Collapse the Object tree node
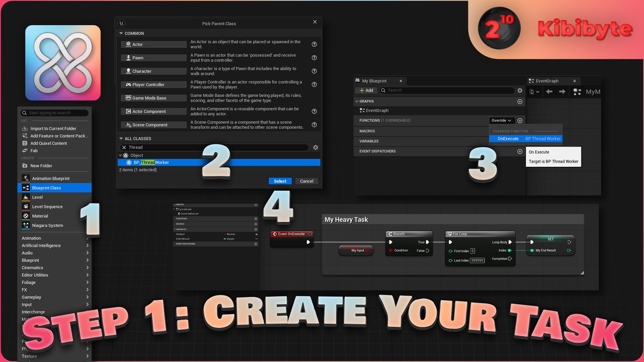 [121, 155]
